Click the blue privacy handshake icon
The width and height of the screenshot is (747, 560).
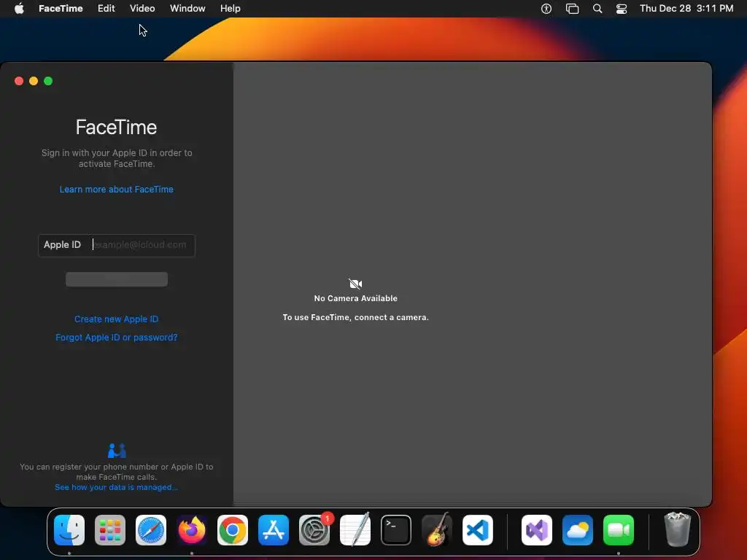click(117, 451)
